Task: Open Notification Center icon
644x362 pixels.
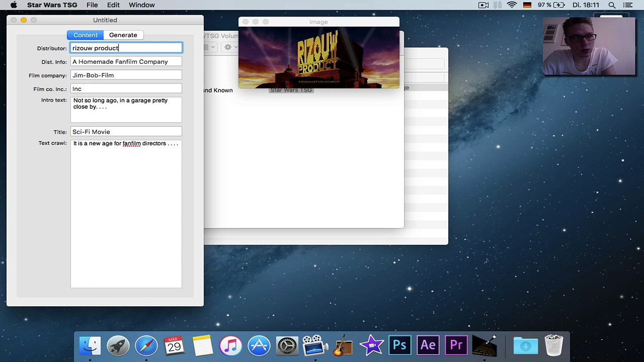Action: click(x=627, y=5)
